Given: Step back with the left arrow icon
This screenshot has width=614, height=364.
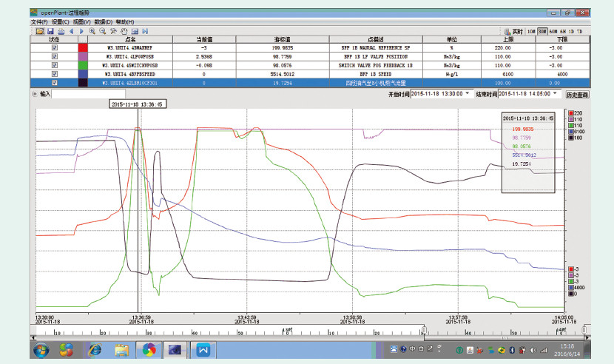Looking at the screenshot, I should click(x=71, y=31).
